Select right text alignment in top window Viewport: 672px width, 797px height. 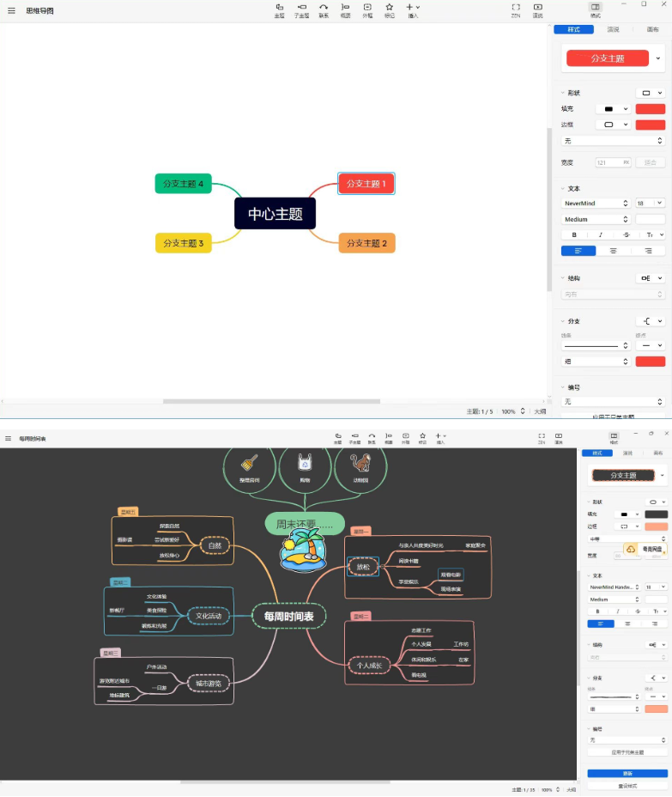click(x=648, y=251)
